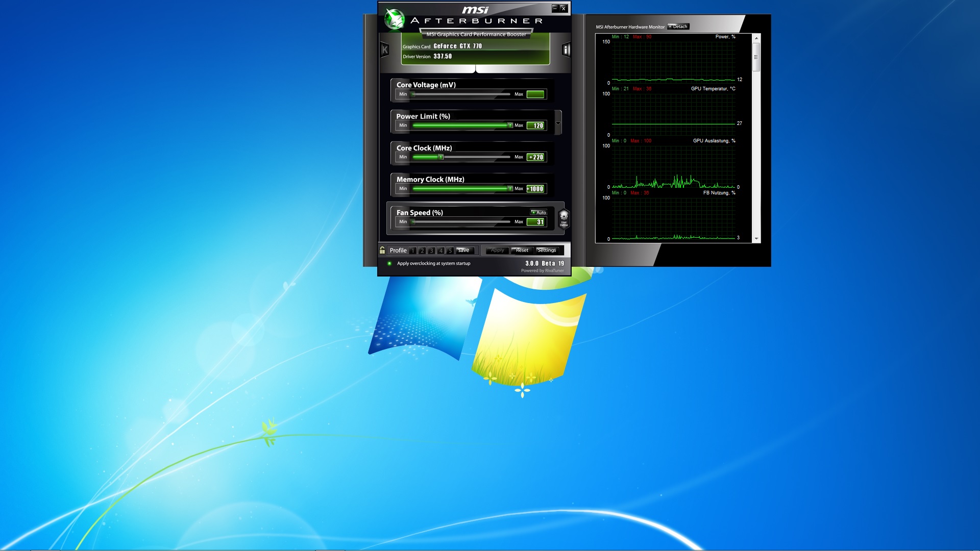Select profile slot 1
The height and width of the screenshot is (551, 980).
413,251
